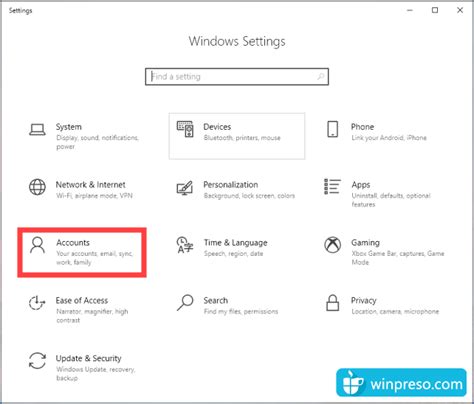Open the Apps list icon
474x404 pixels.
(332, 186)
